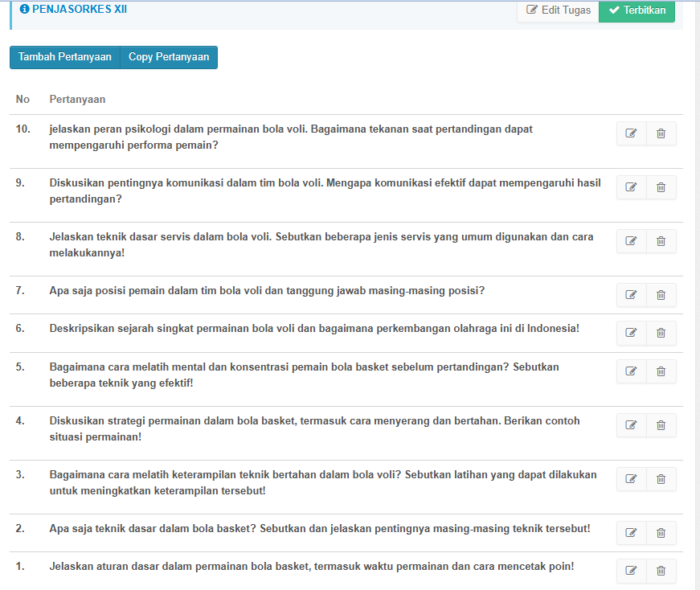700x590 pixels.
Task: Click trash icon for question 9
Action: (x=661, y=187)
